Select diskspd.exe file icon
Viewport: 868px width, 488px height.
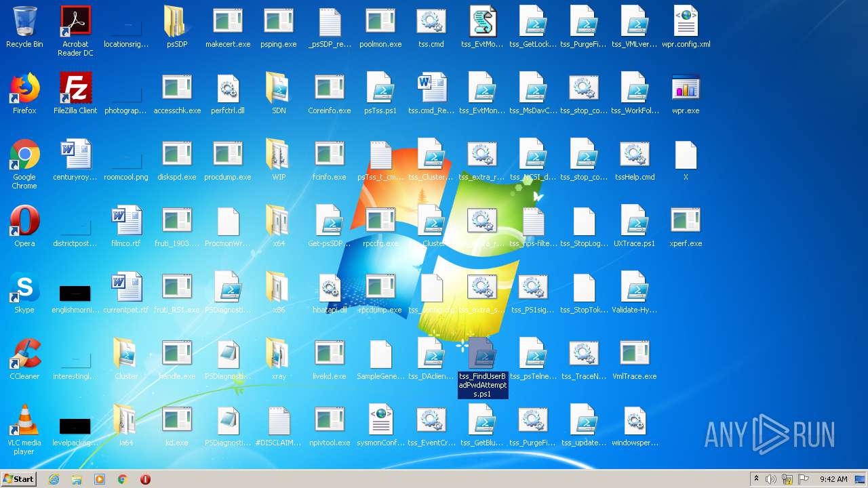coord(177,160)
